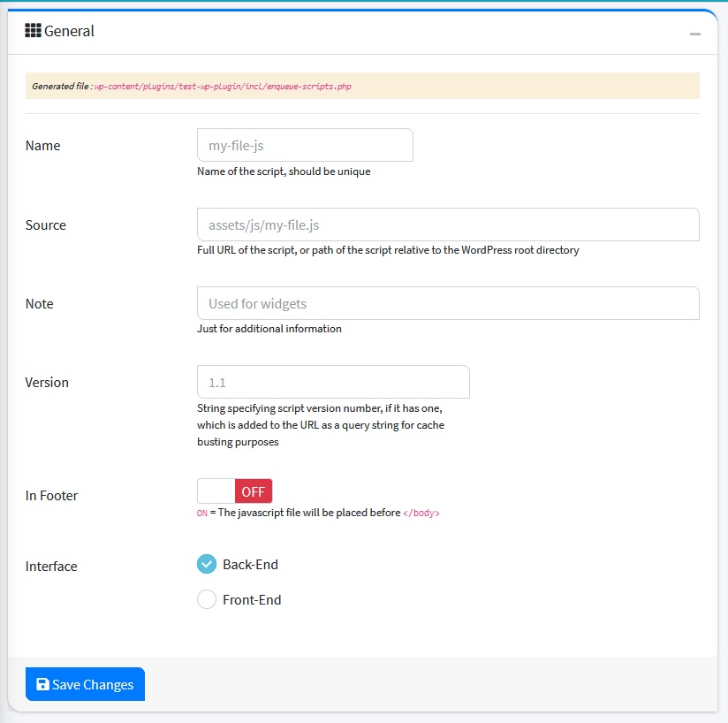
Task: Click the red OFF label on toggle
Action: coord(254,491)
